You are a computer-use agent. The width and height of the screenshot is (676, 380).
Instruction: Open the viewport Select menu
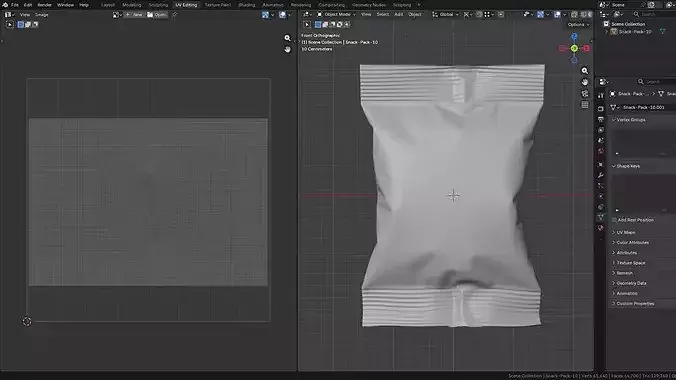coord(383,15)
